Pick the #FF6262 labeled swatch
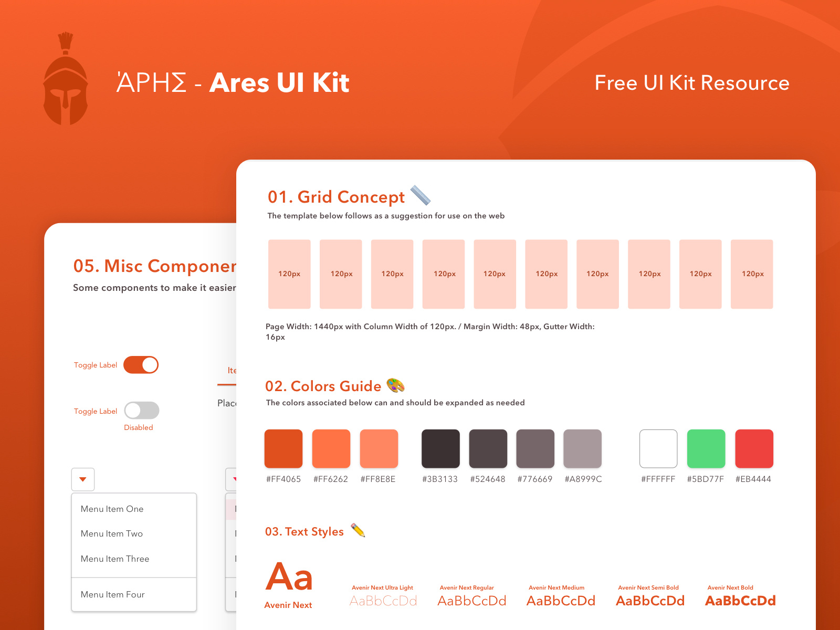Screen dimensions: 840x630 pos(331,449)
